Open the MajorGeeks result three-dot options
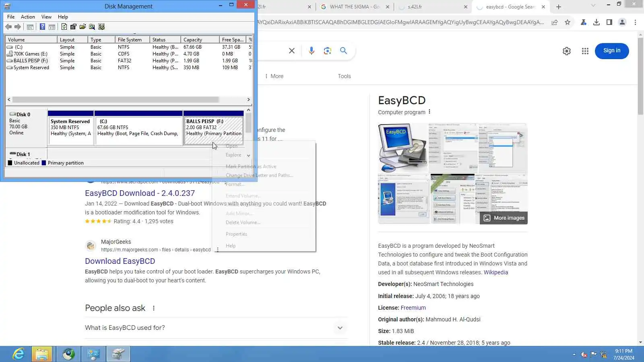The height and width of the screenshot is (362, 644). pyautogui.click(x=218, y=250)
